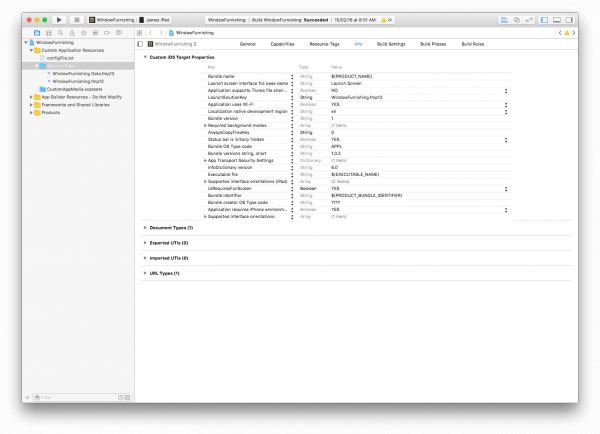Switch to the Build Settings tab
The image size is (600, 434).
(x=391, y=44)
